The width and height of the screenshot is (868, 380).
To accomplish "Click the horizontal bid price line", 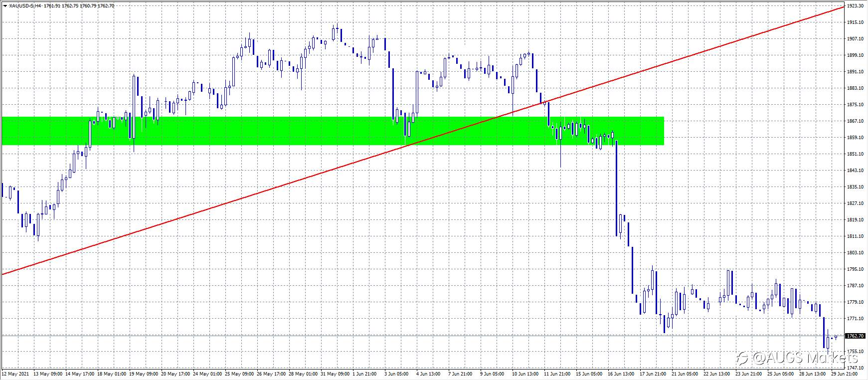I will point(423,336).
